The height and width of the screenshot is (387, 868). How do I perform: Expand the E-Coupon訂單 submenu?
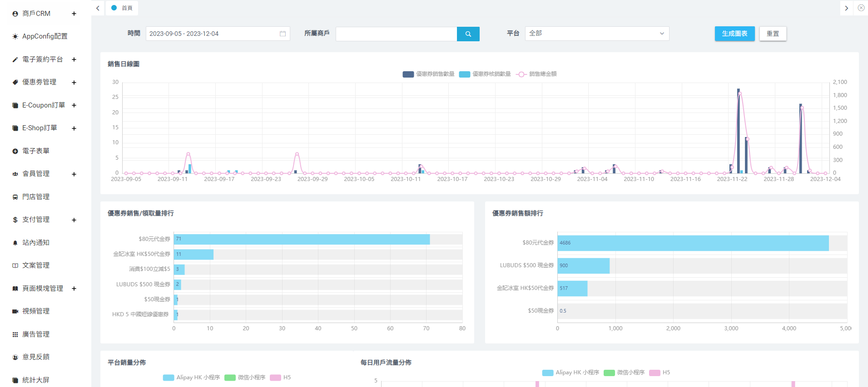click(74, 105)
